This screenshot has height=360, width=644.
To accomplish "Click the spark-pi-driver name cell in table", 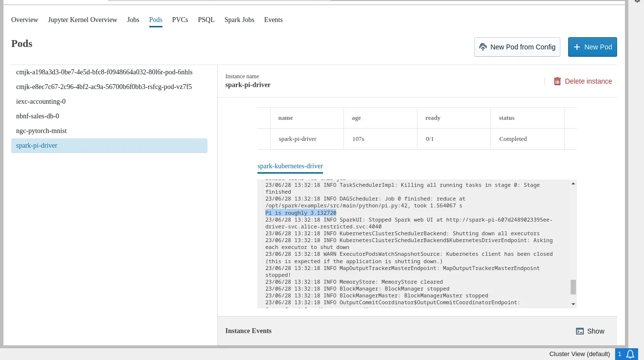I will coord(307,139).
